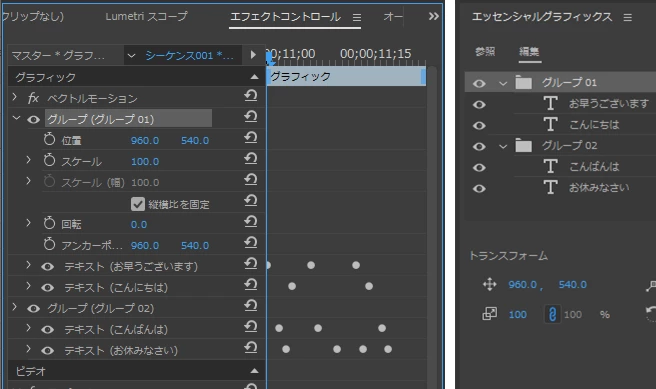The width and height of the screenshot is (656, 389).
Task: Open the 編集 tab
Action: 529,51
